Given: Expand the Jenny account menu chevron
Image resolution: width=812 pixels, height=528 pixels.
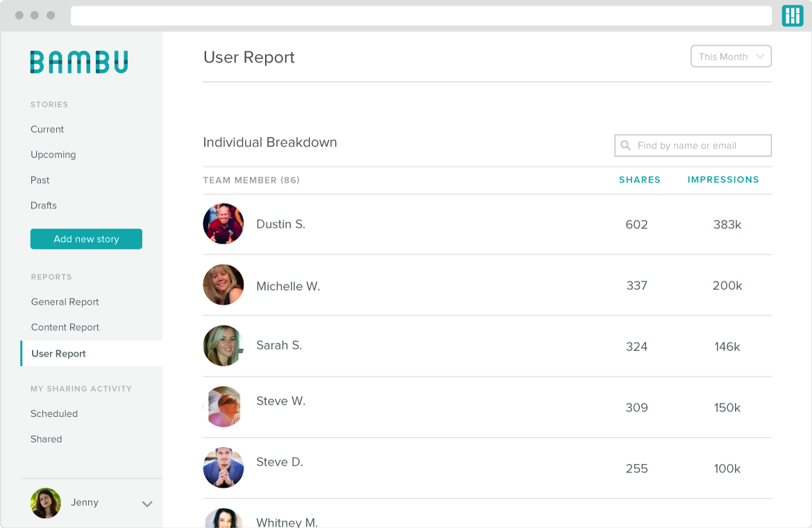Looking at the screenshot, I should pyautogui.click(x=147, y=504).
